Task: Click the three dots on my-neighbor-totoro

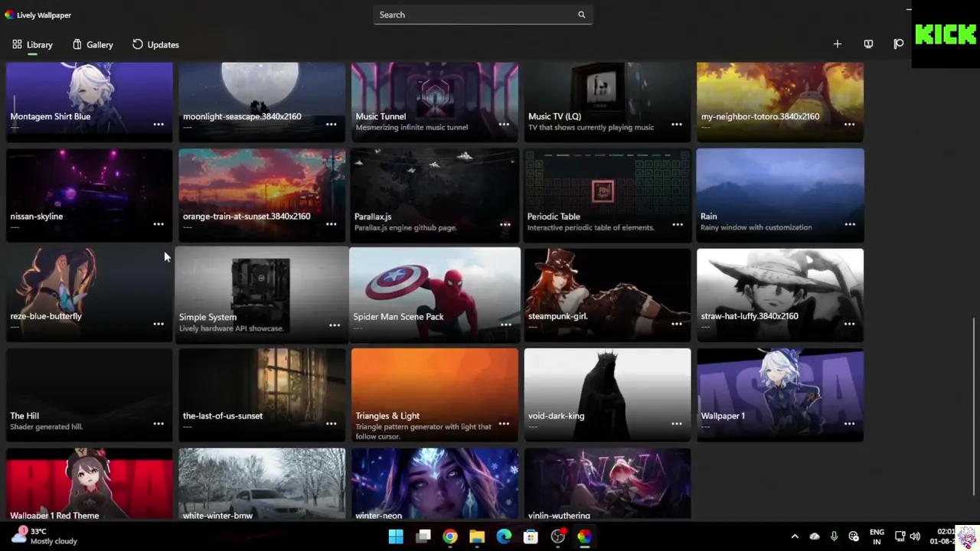Action: pyautogui.click(x=850, y=124)
